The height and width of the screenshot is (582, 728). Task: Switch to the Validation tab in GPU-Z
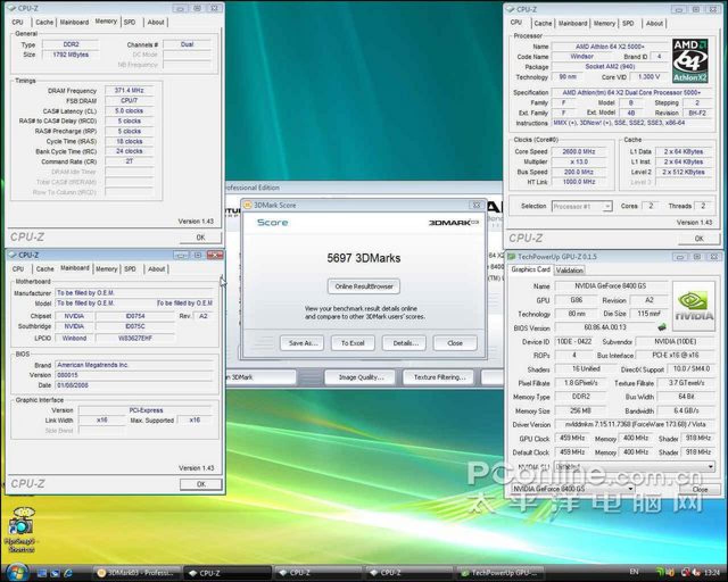click(x=569, y=271)
